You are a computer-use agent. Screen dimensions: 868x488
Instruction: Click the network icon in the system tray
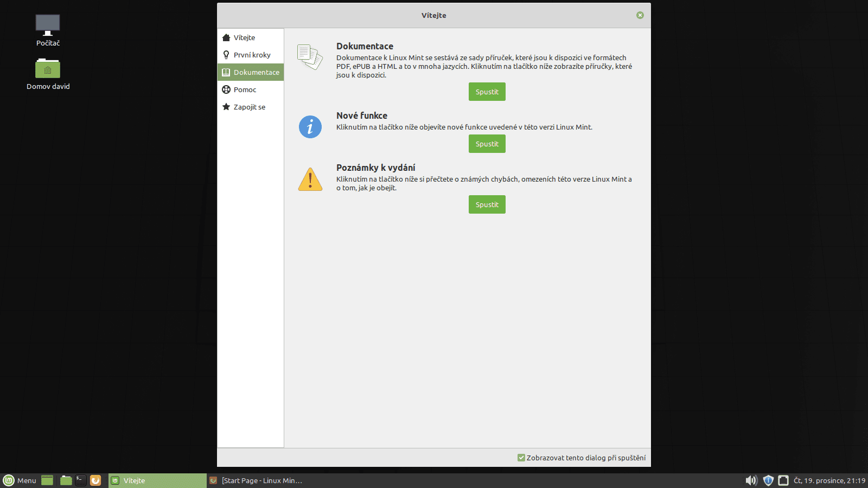point(784,480)
